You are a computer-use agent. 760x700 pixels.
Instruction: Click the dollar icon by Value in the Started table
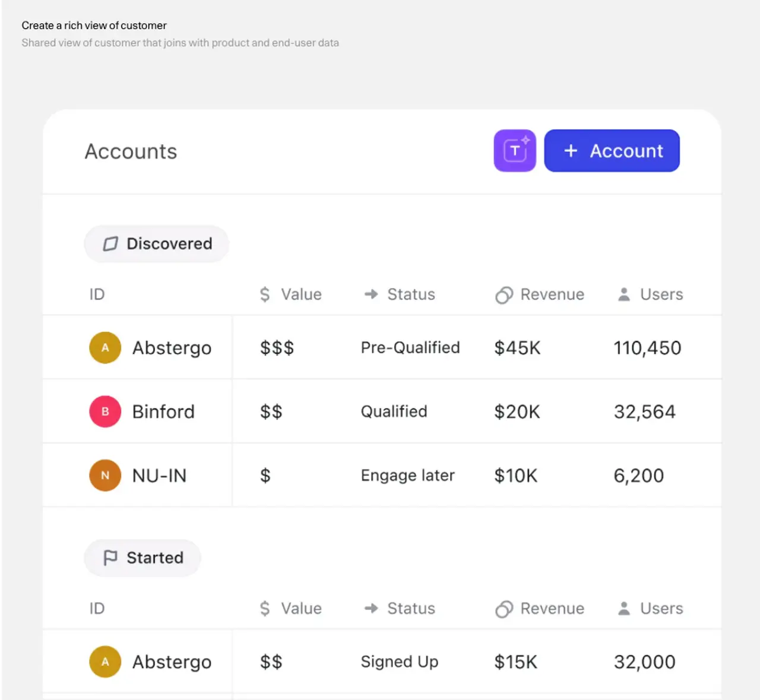(265, 609)
